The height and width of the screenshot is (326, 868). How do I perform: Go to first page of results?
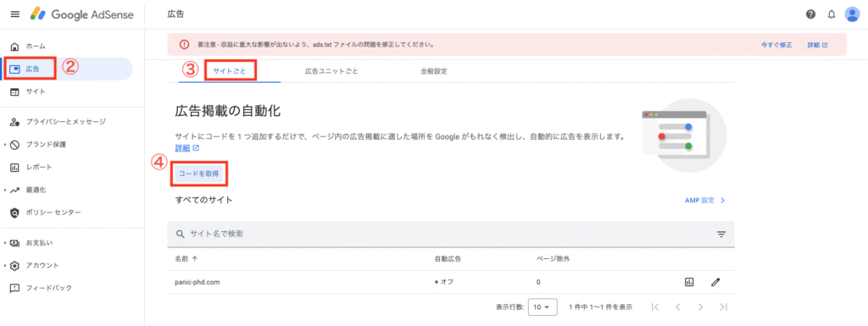(x=655, y=307)
